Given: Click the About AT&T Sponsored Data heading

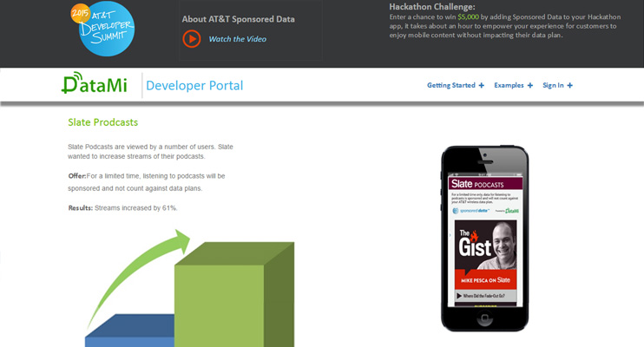Looking at the screenshot, I should (238, 19).
